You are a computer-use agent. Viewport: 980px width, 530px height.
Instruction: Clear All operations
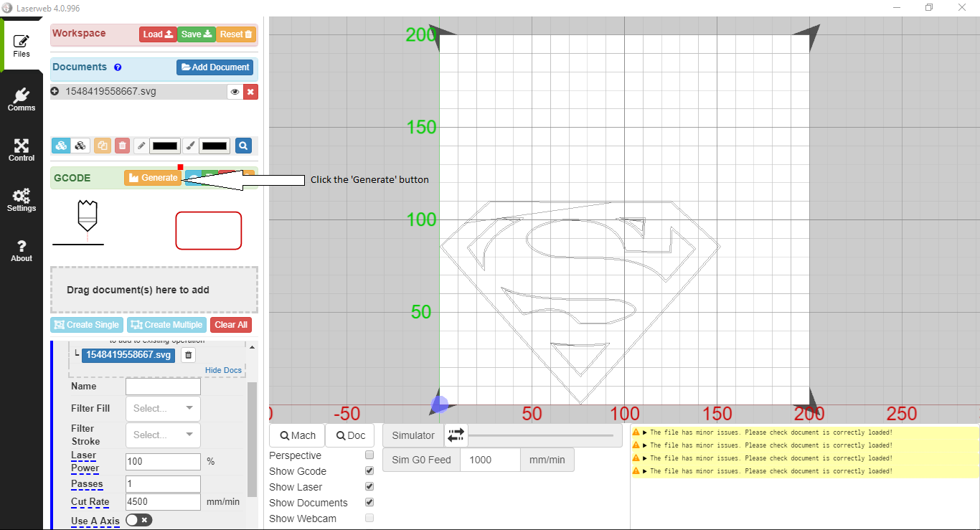point(230,325)
